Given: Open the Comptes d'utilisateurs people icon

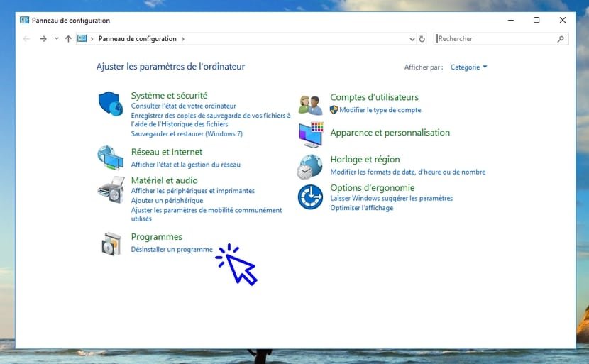Looking at the screenshot, I should pyautogui.click(x=310, y=105).
